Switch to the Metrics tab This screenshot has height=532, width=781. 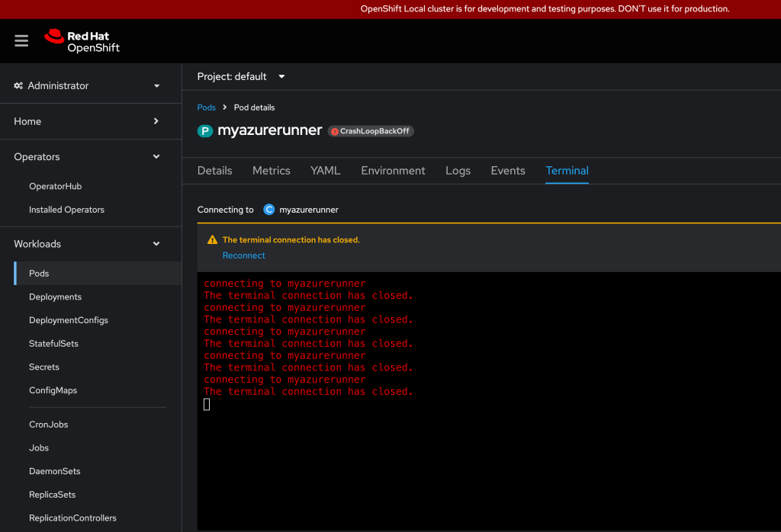(x=272, y=171)
